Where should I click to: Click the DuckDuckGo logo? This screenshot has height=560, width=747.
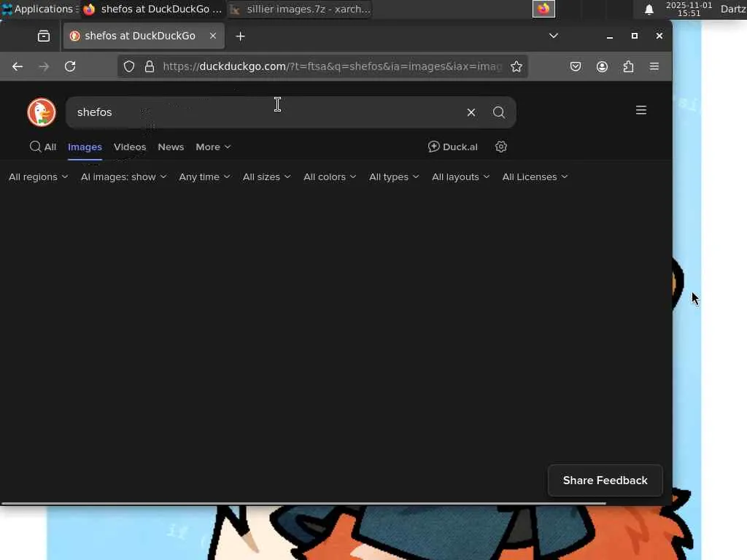pos(42,112)
